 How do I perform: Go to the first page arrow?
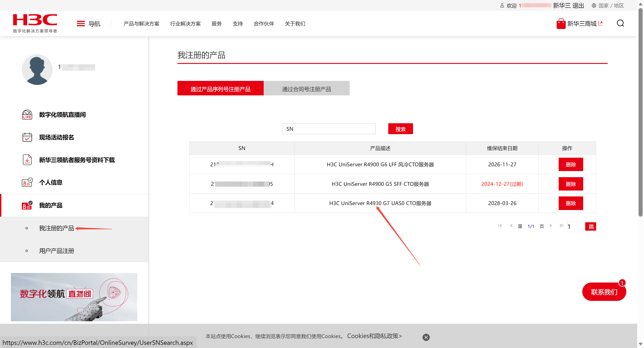click(x=500, y=226)
